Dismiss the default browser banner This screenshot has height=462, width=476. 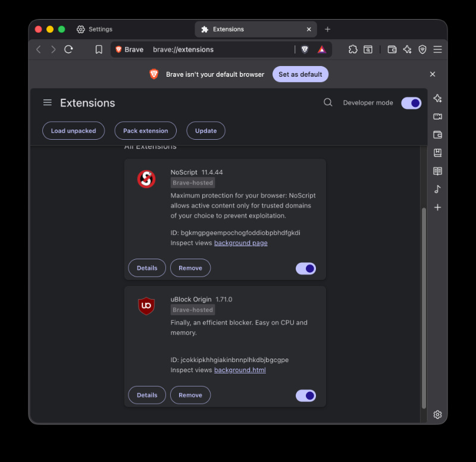[x=433, y=74]
